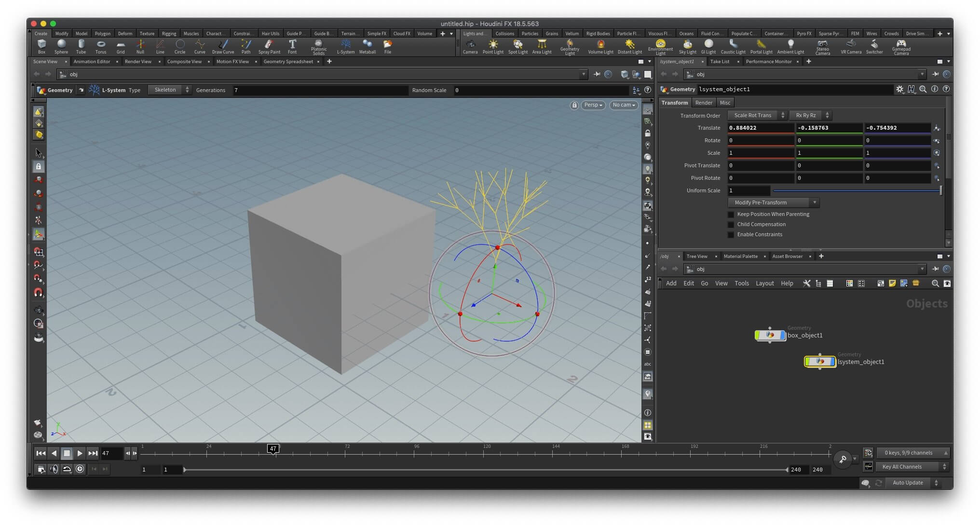Screen dimensions: 980x525
Task: Create a Point Light
Action: [493, 46]
